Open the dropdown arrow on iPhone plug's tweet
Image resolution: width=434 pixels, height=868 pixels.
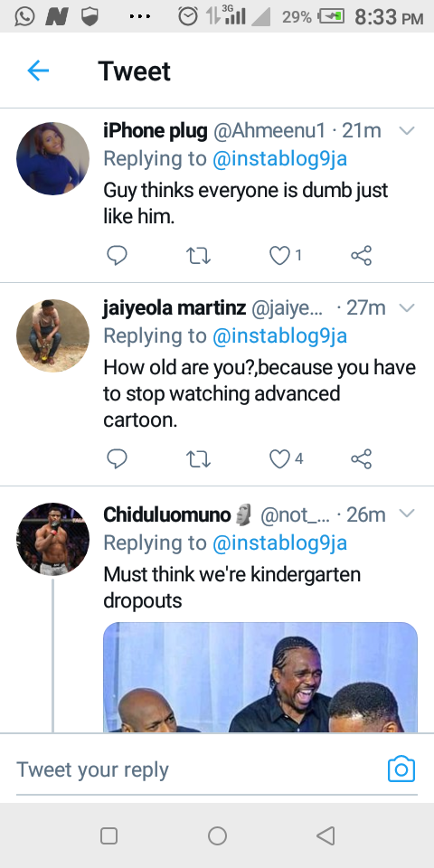[407, 130]
